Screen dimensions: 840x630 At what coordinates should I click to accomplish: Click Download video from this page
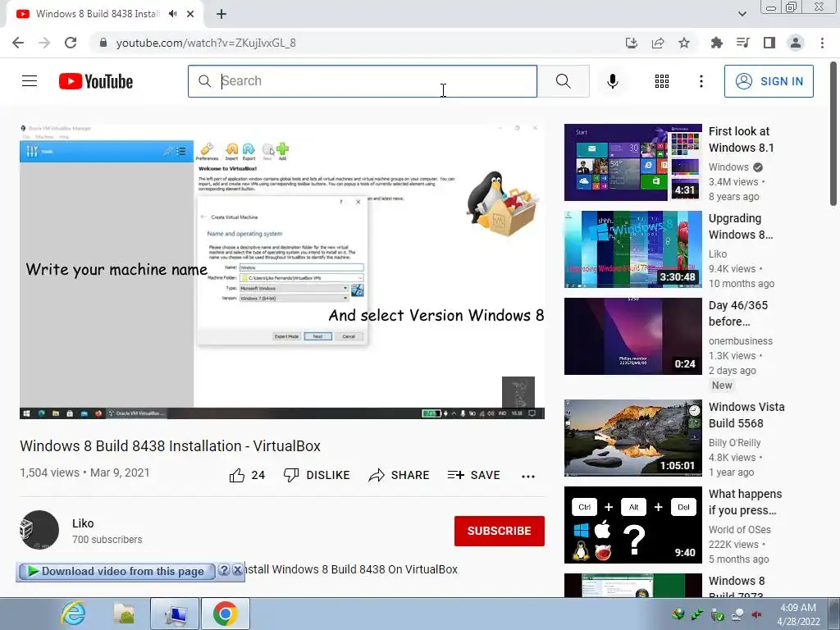click(116, 572)
